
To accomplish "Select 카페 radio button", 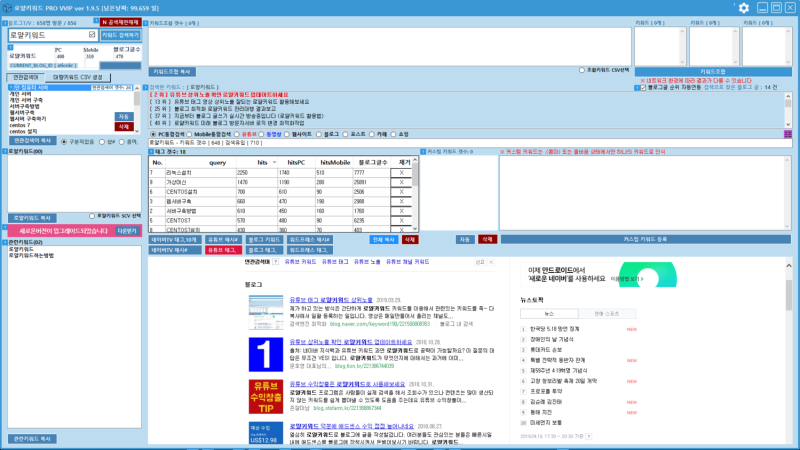I will click(x=371, y=134).
